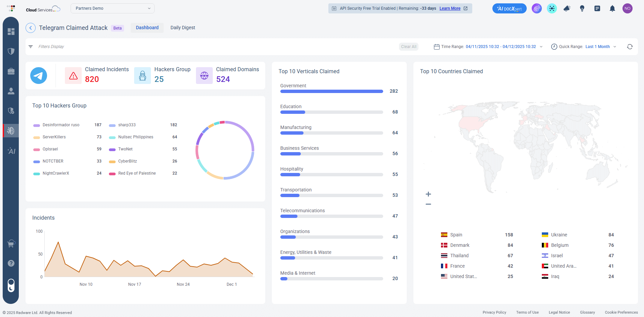Refresh the dashboard data with the refresh icon
644x317 pixels.
[630, 47]
